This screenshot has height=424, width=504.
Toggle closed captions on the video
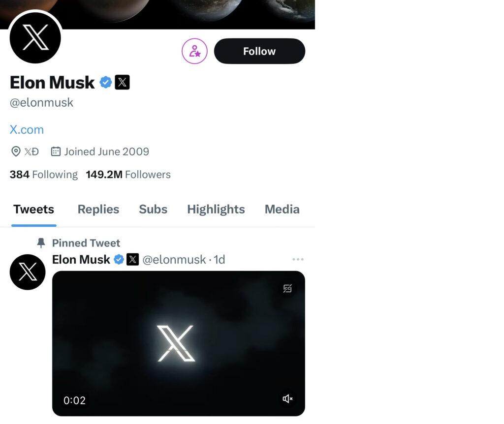coord(287,288)
